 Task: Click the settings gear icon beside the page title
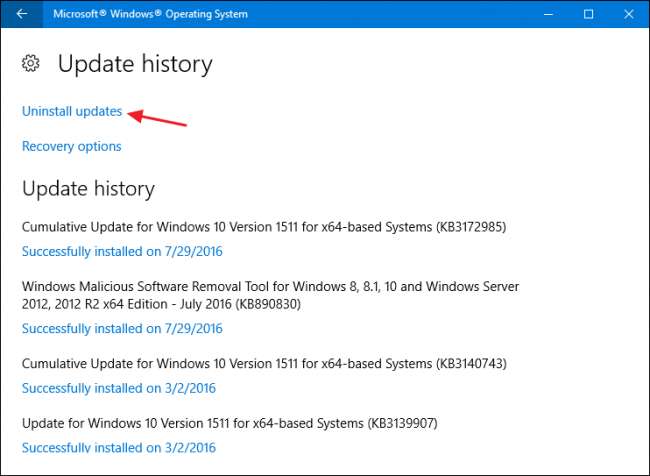(31, 64)
